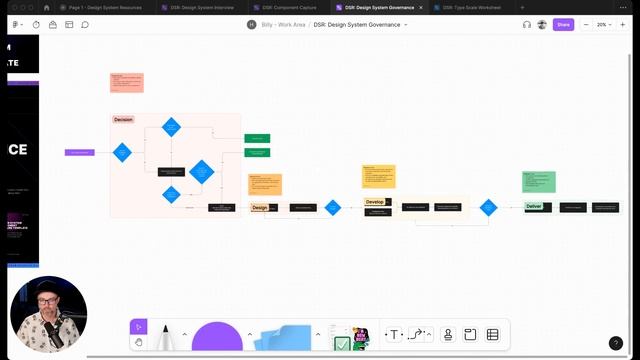The width and height of the screenshot is (640, 360).
Task: Select the hand pan tool
Action: click(138, 342)
